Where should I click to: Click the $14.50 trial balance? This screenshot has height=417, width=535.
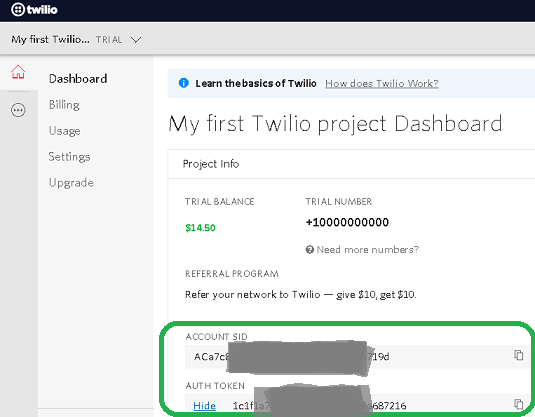click(200, 228)
